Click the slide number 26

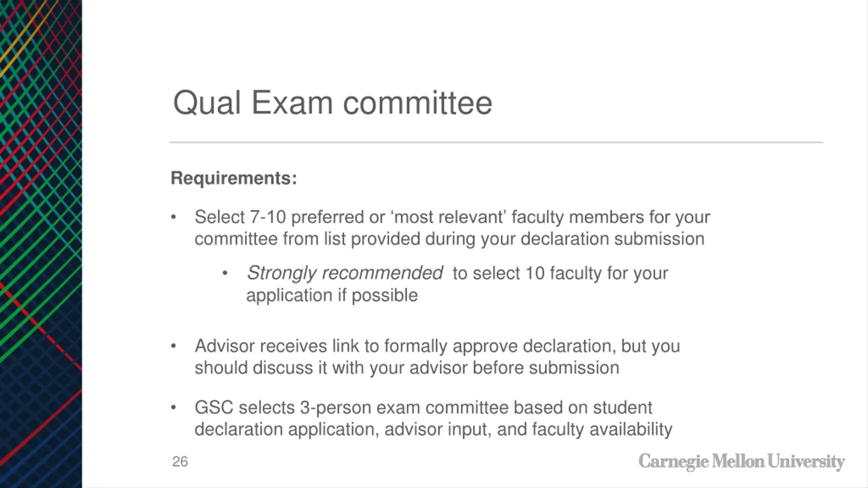[180, 462]
